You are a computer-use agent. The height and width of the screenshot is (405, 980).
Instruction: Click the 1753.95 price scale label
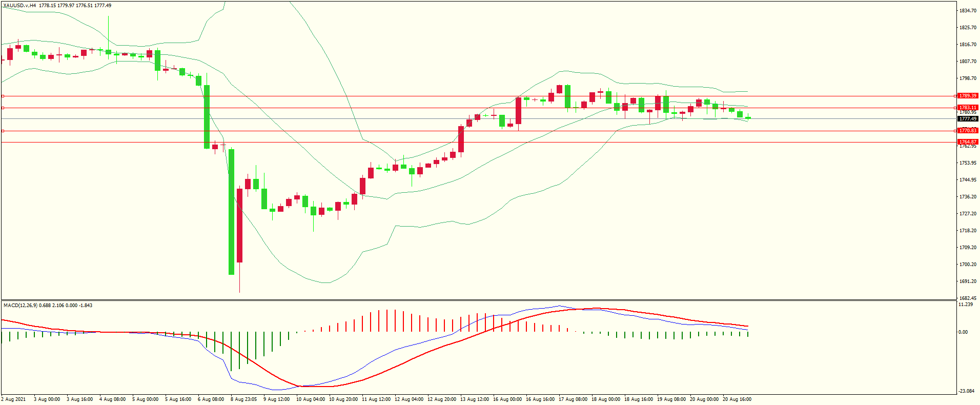coord(968,163)
